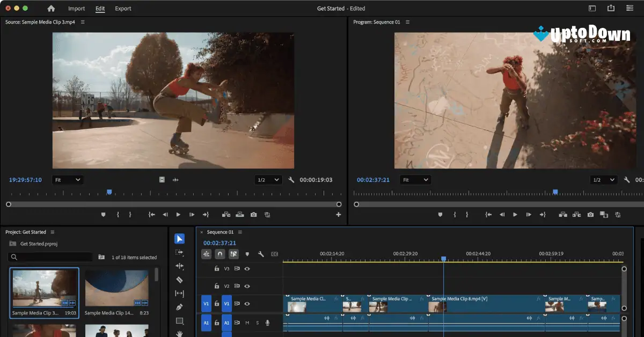Screen dimensions: 644x337
Task: Select the Rectangle tool
Action: click(x=180, y=321)
